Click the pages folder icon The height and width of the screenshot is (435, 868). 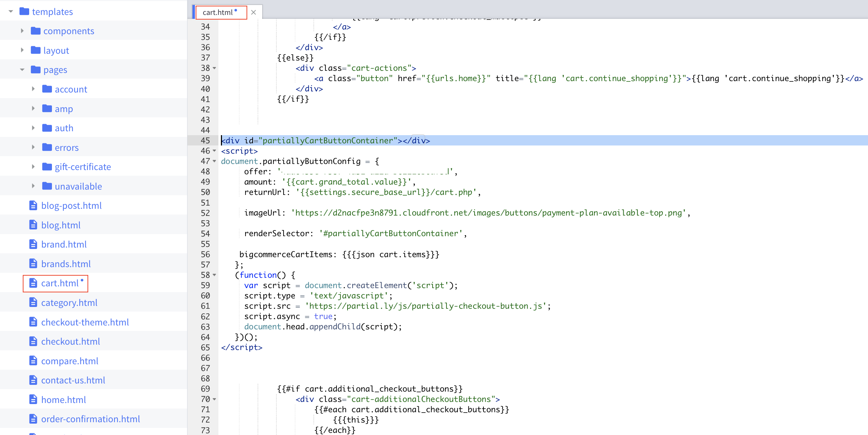point(36,69)
